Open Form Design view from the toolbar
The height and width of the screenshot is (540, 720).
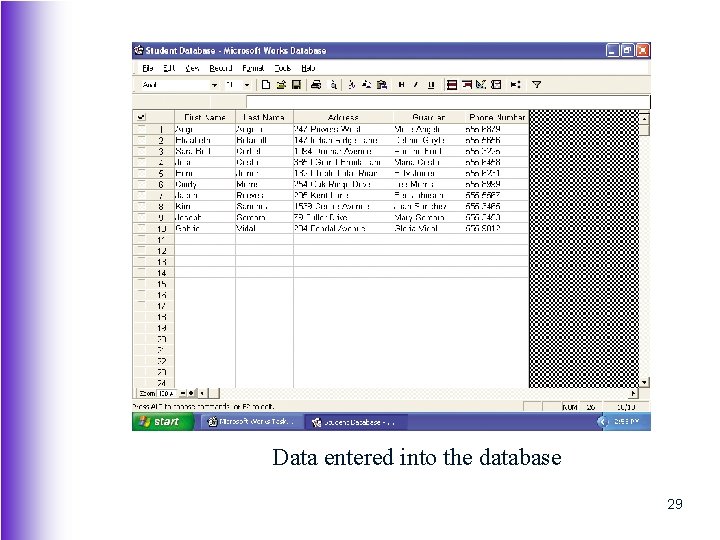[481, 84]
